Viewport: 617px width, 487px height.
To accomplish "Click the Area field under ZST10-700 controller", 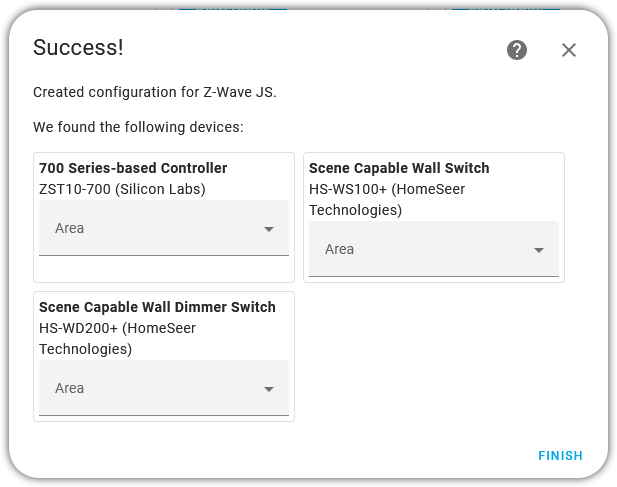I will (150, 228).
